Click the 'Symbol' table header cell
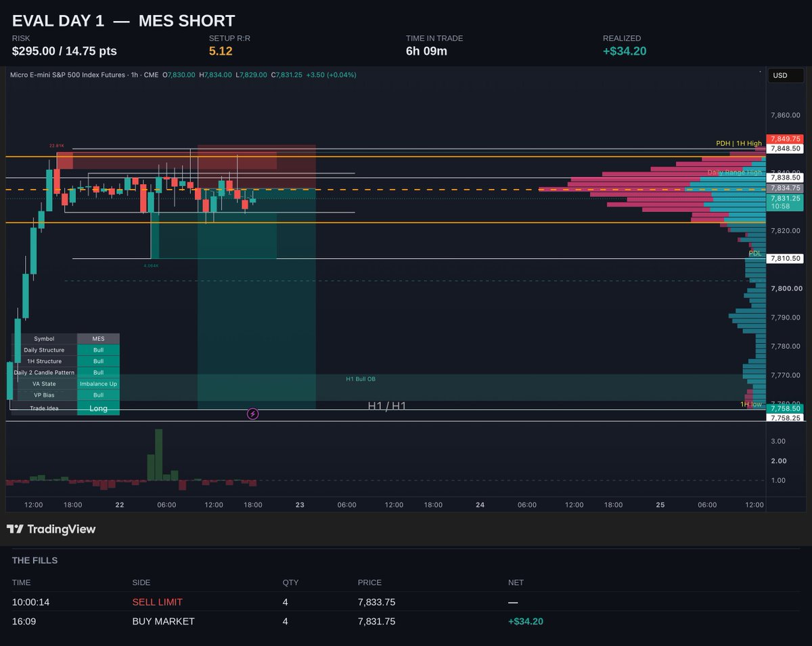 pos(44,339)
